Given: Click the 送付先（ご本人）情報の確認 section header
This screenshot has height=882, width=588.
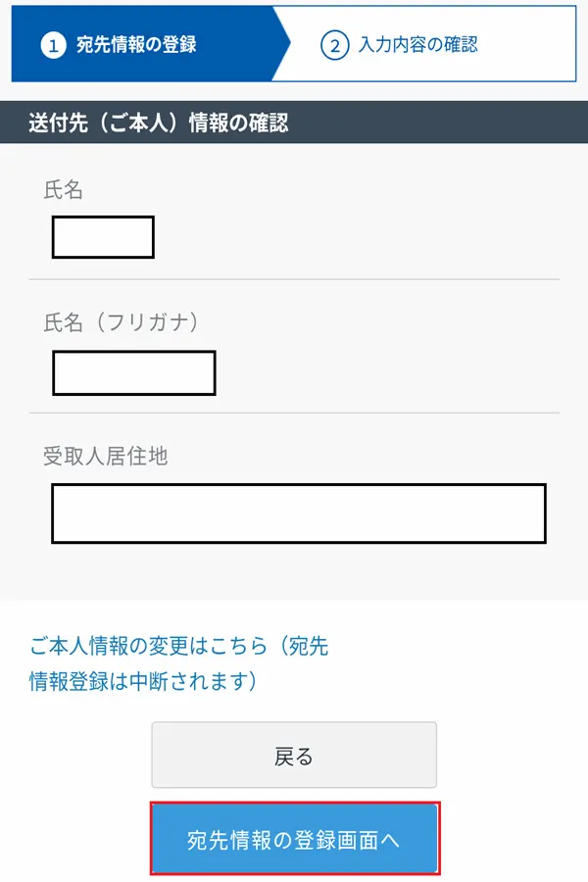Looking at the screenshot, I should (x=159, y=122).
